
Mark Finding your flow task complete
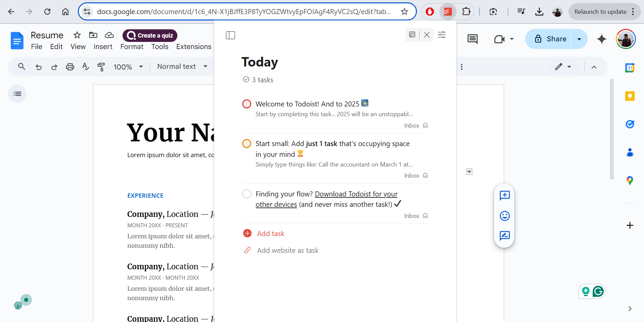pos(247,194)
